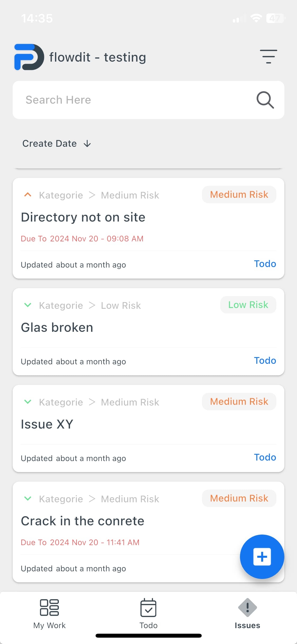
Task: Open the Create Date sort dropdown
Action: (50, 144)
